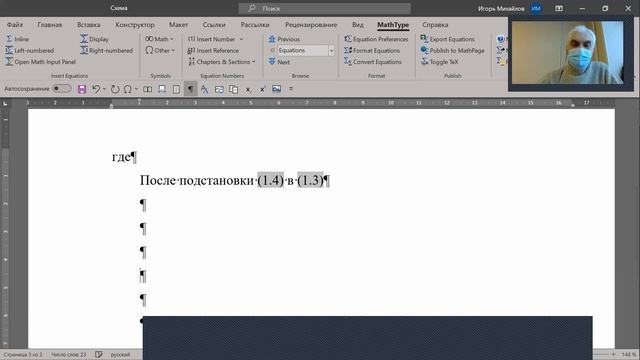Open the Math symbols dropdown
The width and height of the screenshot is (640, 360).
[x=159, y=39]
